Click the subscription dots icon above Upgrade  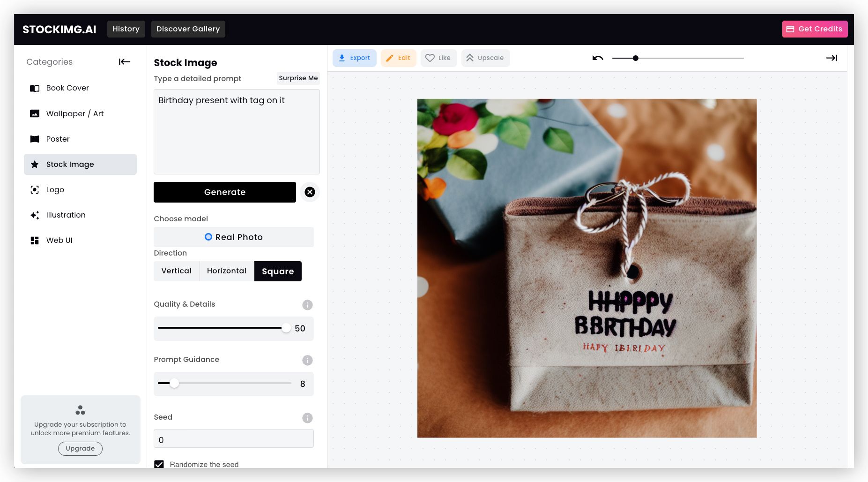[x=80, y=410]
